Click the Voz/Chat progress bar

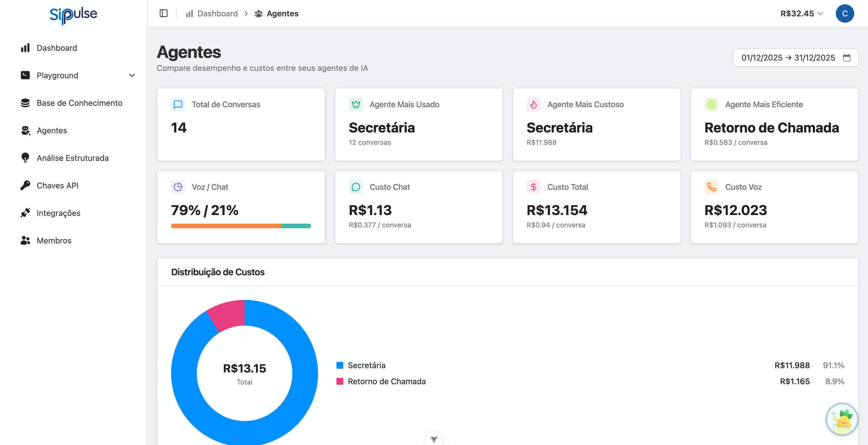241,226
